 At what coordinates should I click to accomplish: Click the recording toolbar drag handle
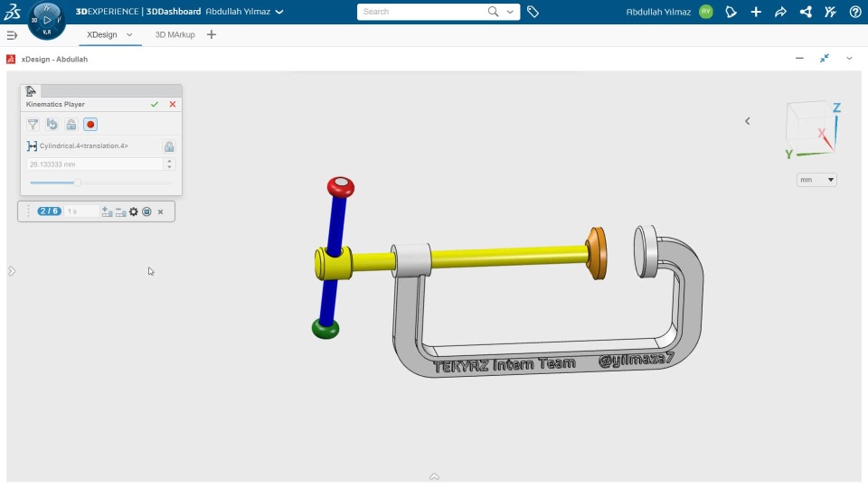pos(28,211)
